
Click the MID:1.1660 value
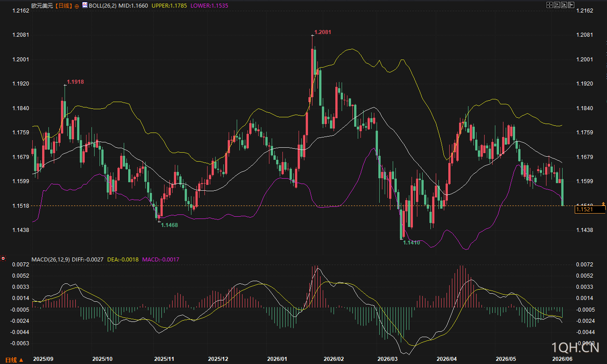coord(133,6)
